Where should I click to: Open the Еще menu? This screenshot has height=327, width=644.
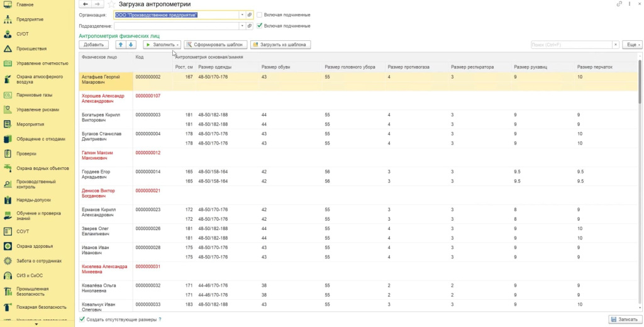coord(632,45)
